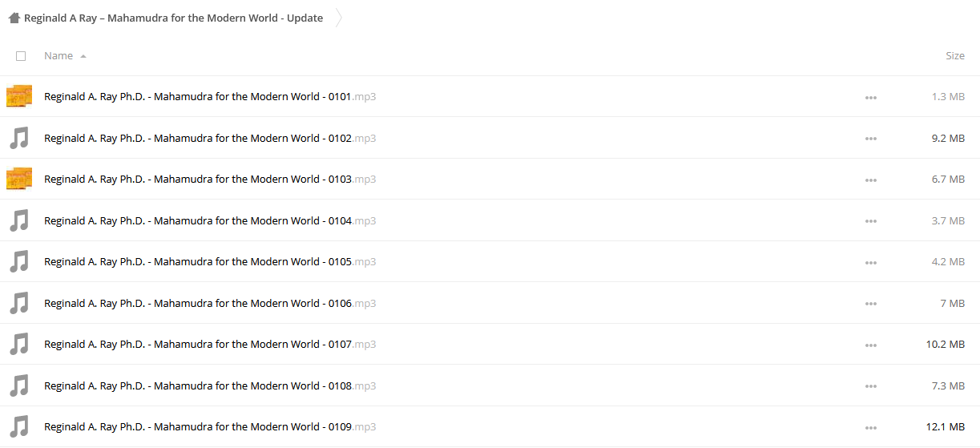The image size is (980, 448).
Task: Open the album art thumbnail for file 0101
Action: 19,96
